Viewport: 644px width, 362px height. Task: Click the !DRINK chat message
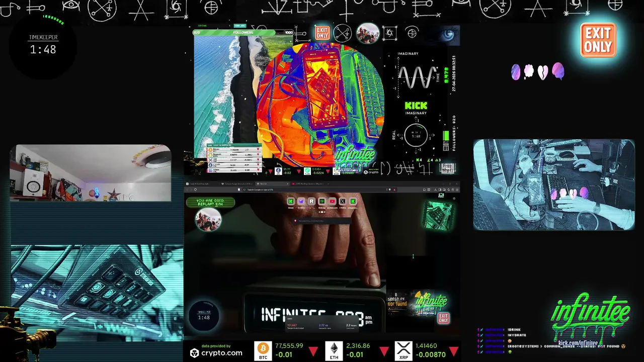pos(515,330)
